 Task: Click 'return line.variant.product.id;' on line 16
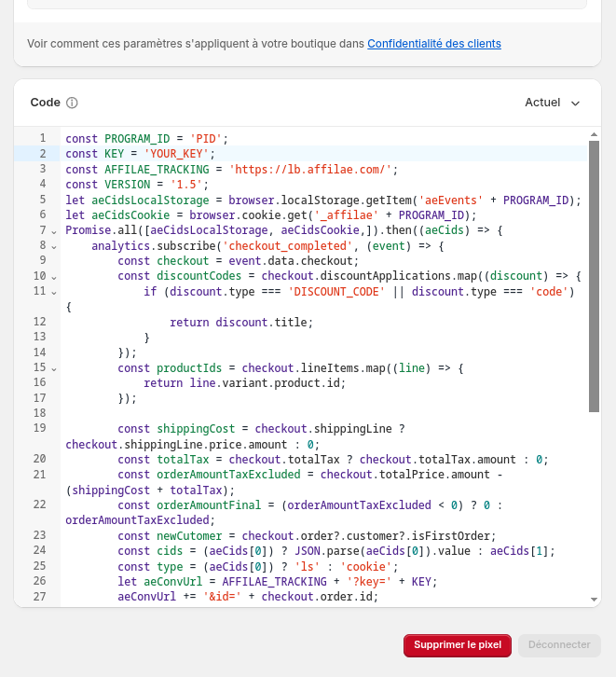[x=244, y=383]
